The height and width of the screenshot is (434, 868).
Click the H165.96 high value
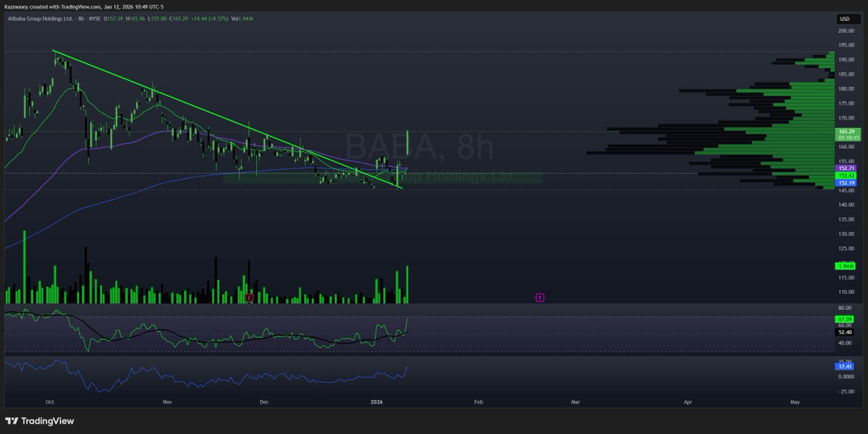pyautogui.click(x=135, y=19)
